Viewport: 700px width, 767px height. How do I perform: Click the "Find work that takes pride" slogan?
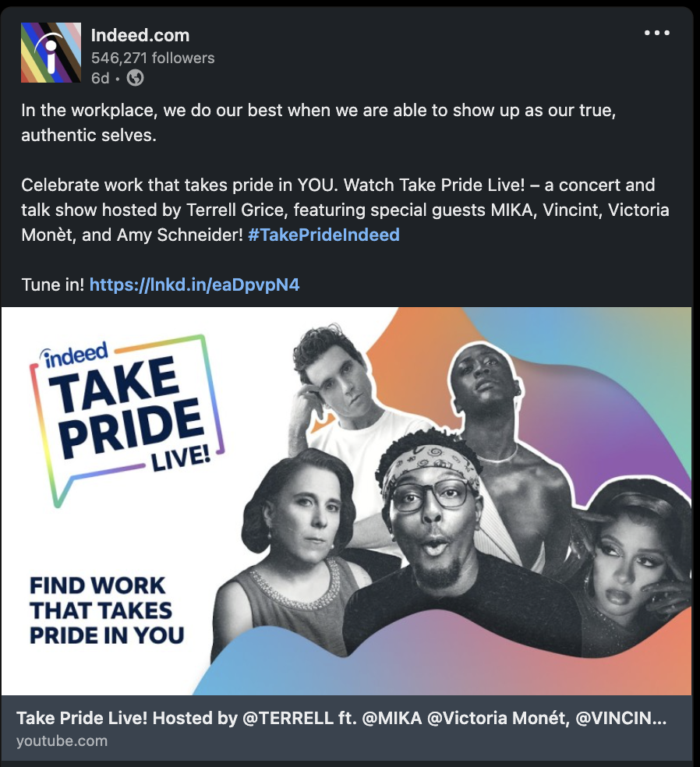tap(106, 610)
